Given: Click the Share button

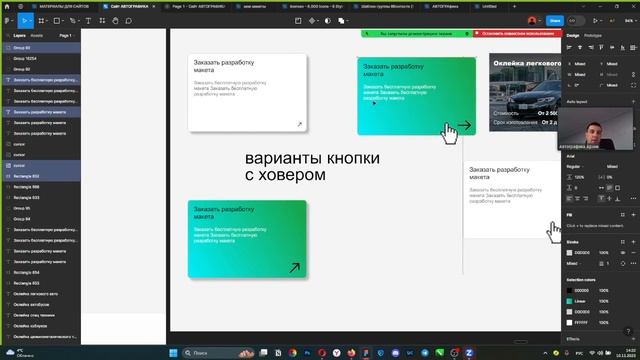Looking at the screenshot, I should click(x=555, y=21).
